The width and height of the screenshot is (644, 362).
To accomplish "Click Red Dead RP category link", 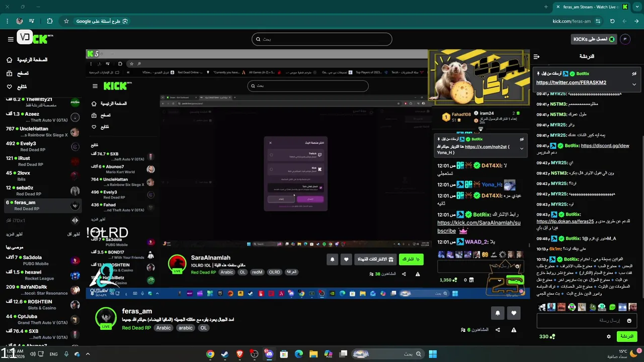I will (x=136, y=328).
